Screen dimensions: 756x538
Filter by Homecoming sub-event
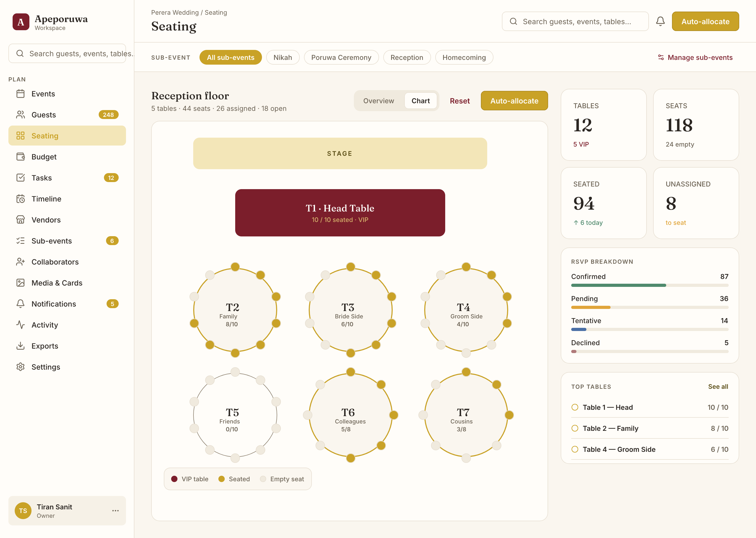click(x=464, y=57)
